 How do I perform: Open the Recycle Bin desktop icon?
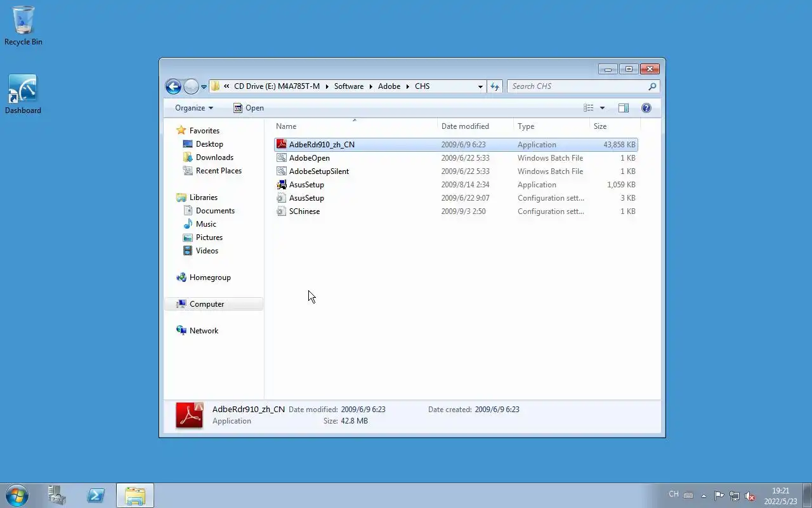click(x=23, y=26)
